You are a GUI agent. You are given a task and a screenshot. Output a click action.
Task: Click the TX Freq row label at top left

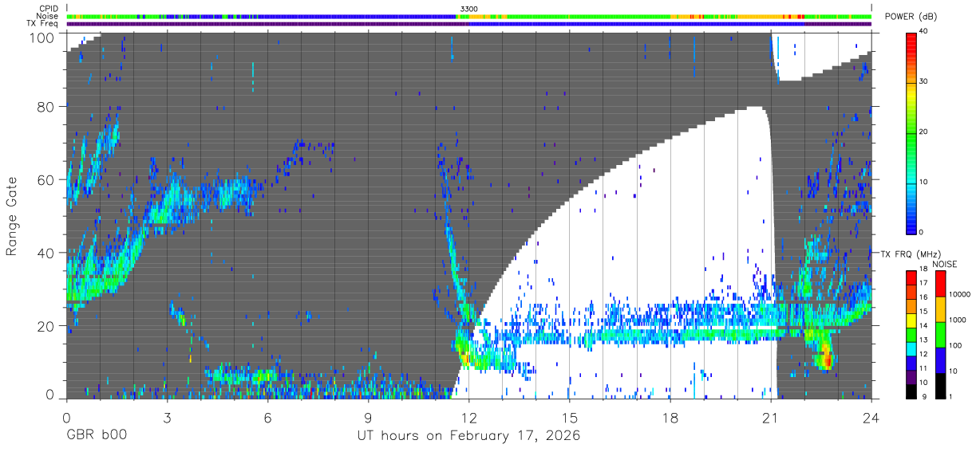click(x=42, y=23)
